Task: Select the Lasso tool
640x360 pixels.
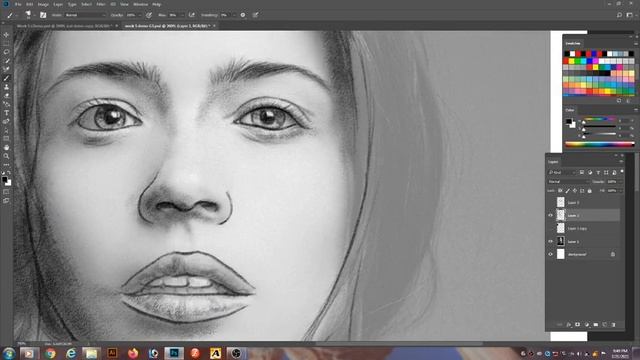Action: pos(6,52)
